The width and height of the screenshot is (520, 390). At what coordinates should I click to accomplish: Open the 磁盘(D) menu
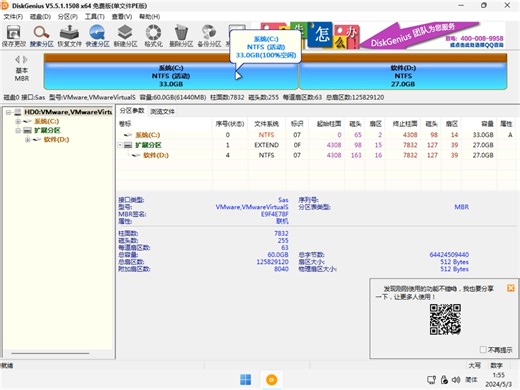point(40,16)
